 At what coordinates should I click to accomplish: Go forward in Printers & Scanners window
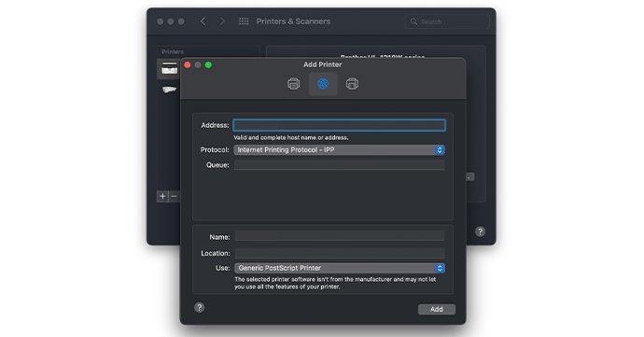click(222, 21)
